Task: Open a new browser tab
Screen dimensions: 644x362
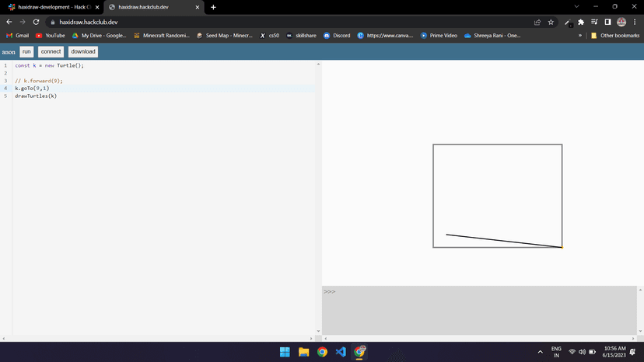Action: [213, 7]
